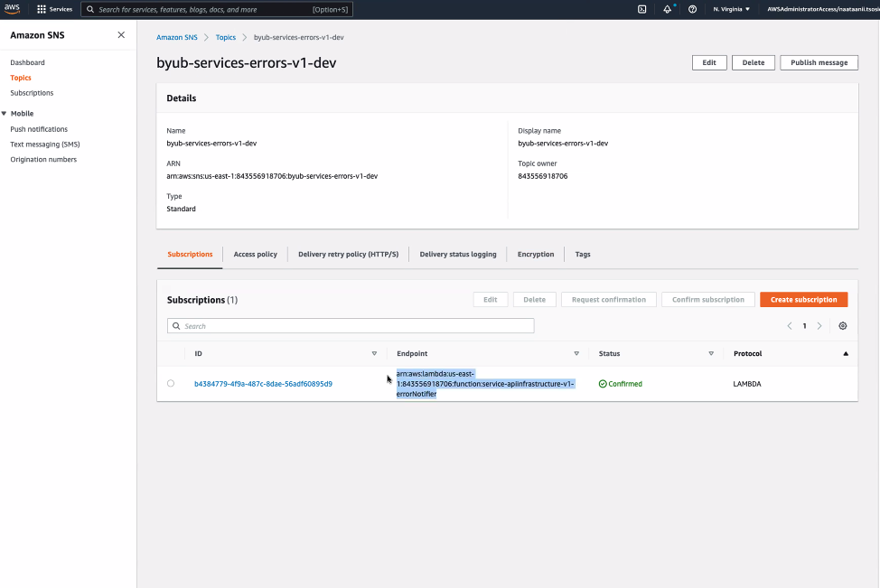Close the Amazon SNS side panel
The image size is (880, 588).
click(121, 35)
